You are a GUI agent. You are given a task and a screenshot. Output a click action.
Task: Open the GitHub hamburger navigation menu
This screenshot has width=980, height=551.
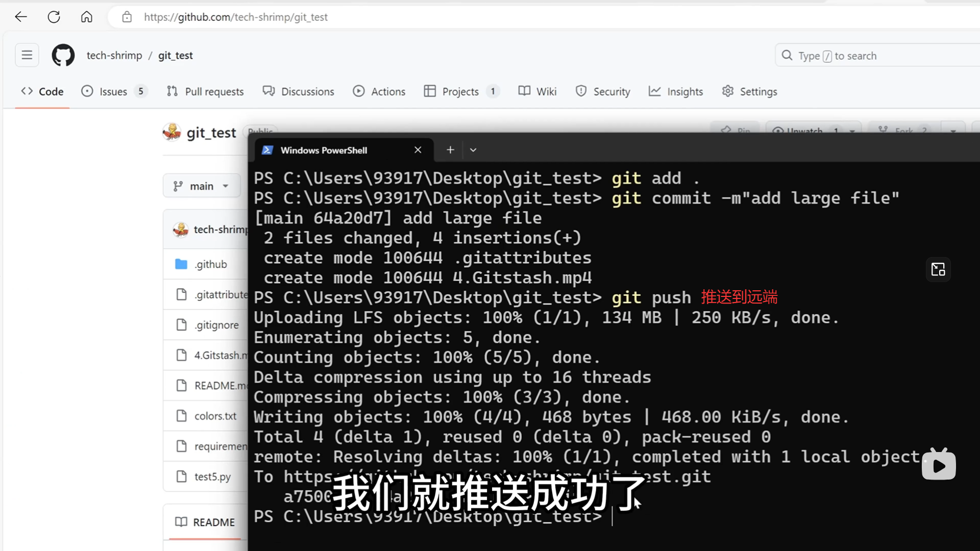[x=27, y=55]
